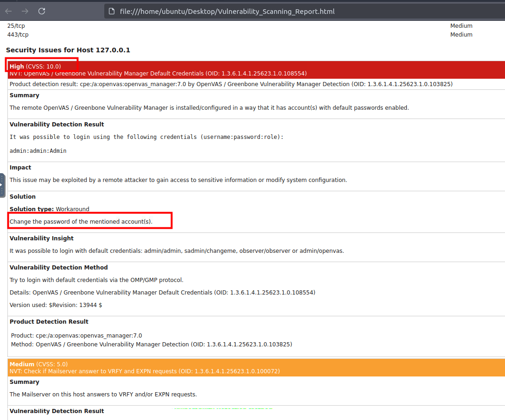Click the 'Change the password' solution text
The width and height of the screenshot is (505, 420).
pos(81,222)
